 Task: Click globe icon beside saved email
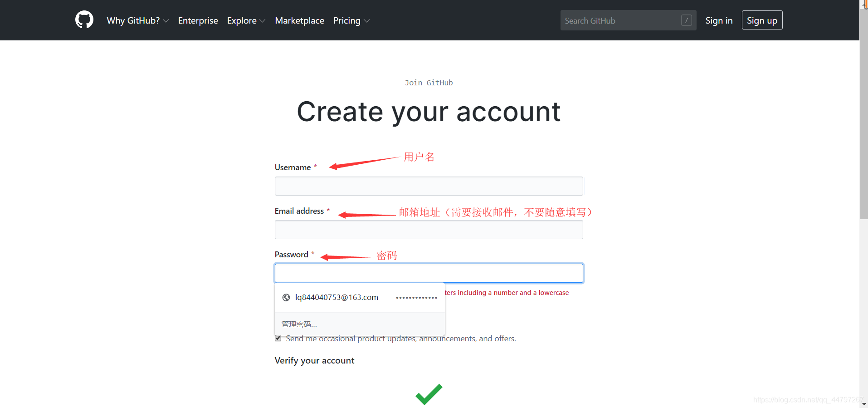[x=286, y=298]
